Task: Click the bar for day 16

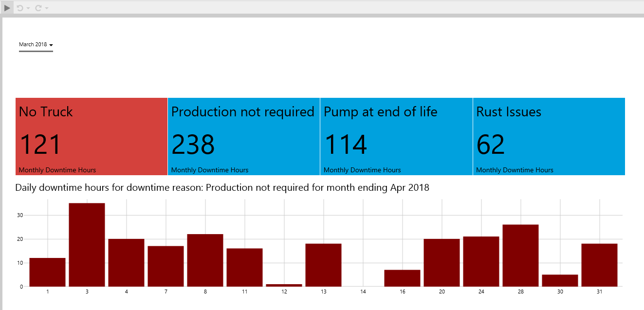Action: pos(402,278)
